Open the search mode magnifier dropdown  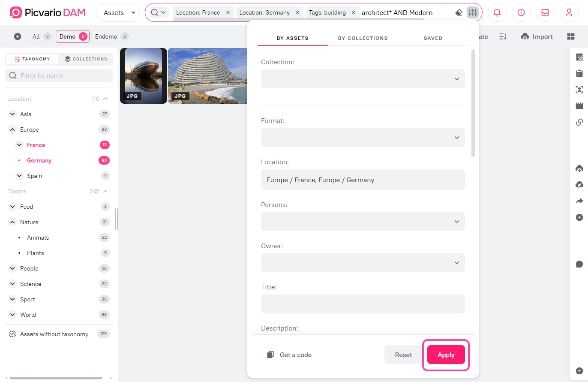click(x=159, y=12)
